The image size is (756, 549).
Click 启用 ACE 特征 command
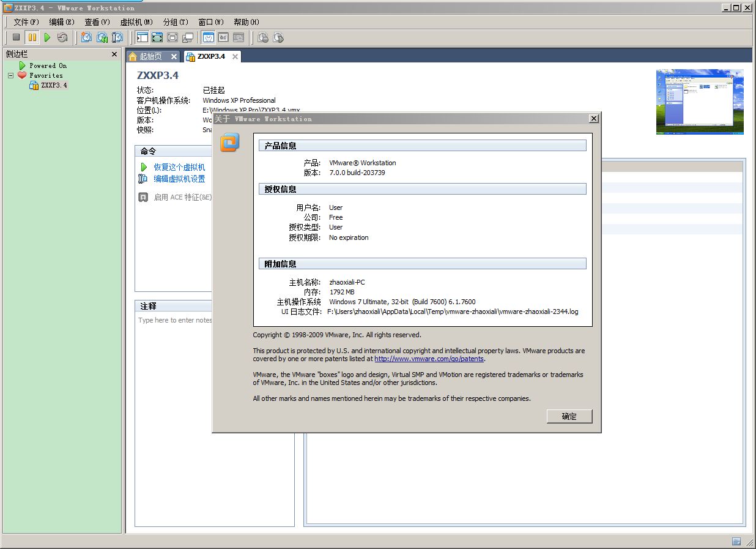click(x=182, y=197)
